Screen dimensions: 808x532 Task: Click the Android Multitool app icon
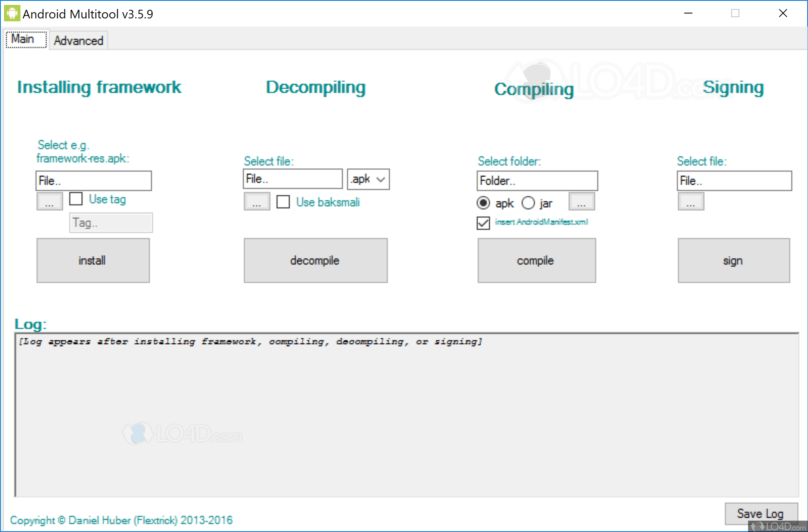[12, 13]
